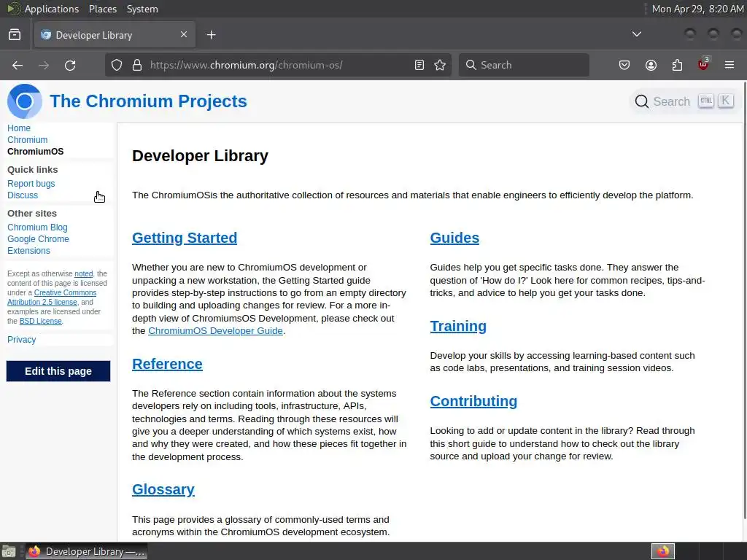Click the Quick links sidebar heading

pos(32,169)
